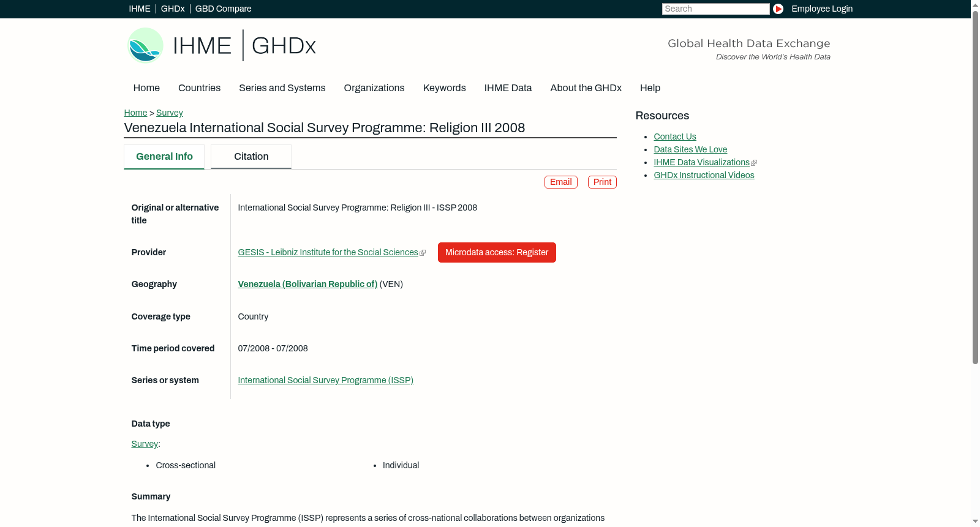The width and height of the screenshot is (980, 527).
Task: Click the 'Resources' sidebar heading
Action: (x=662, y=116)
